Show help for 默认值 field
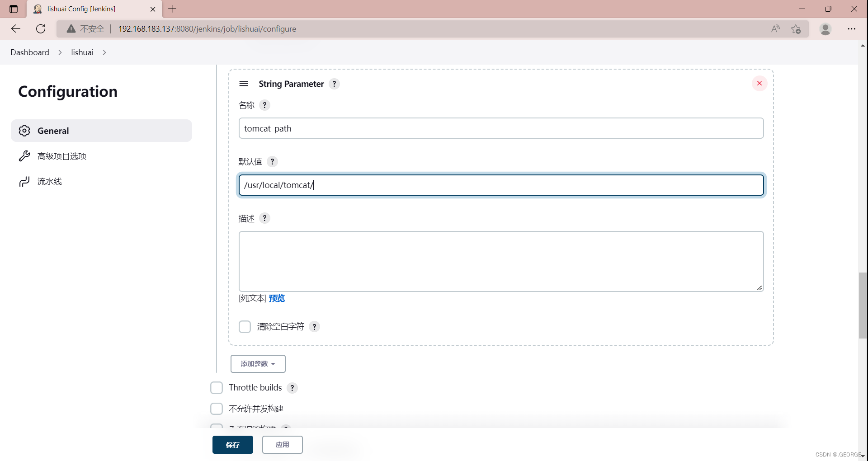The width and height of the screenshot is (868, 461). 272,162
